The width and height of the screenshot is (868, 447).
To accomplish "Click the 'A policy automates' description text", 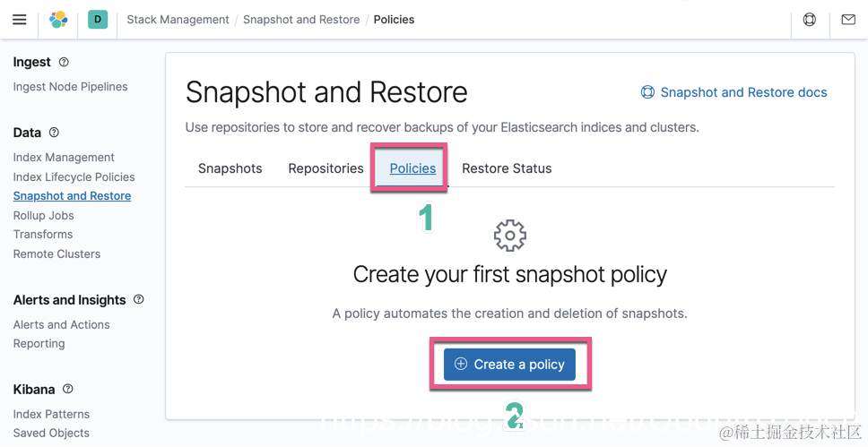I will [x=509, y=314].
